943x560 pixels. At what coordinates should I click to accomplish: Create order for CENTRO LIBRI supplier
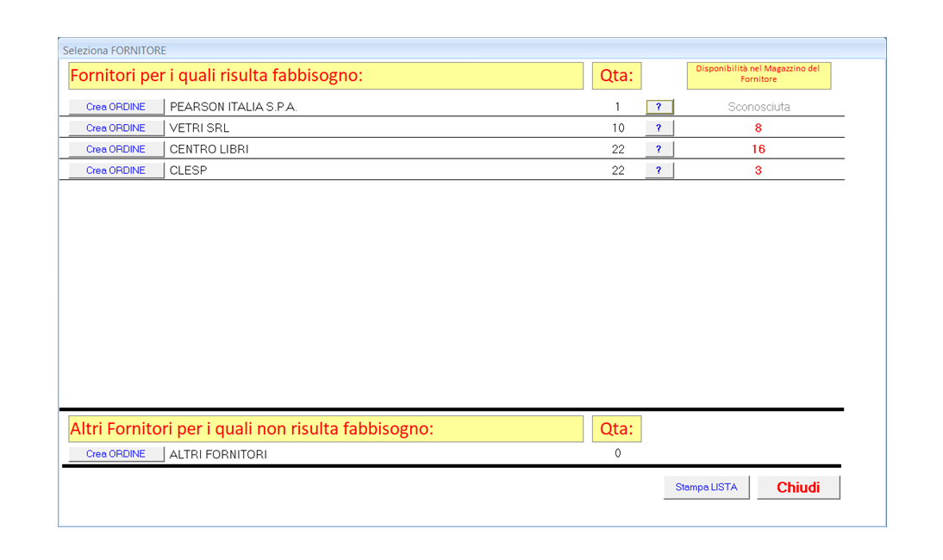116,149
